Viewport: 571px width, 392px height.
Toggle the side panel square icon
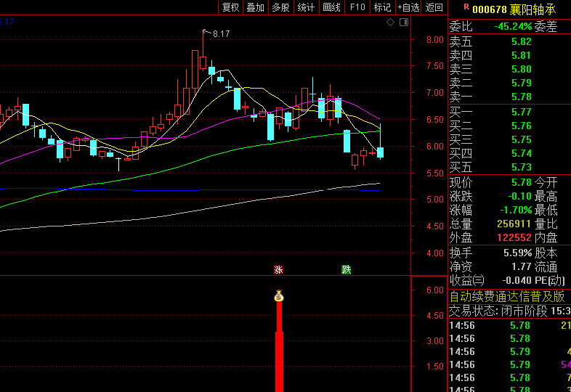tap(404, 23)
